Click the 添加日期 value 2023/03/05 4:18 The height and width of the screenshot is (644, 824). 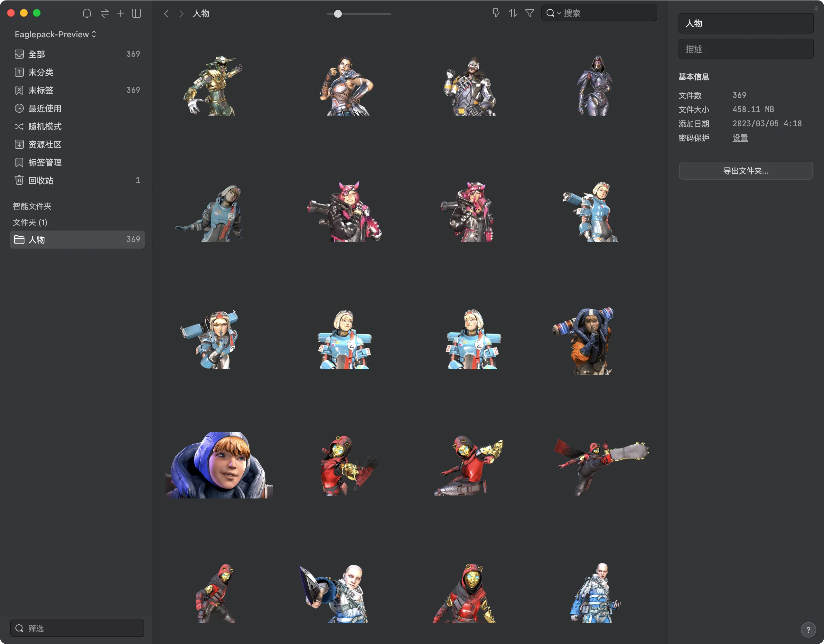(x=767, y=124)
